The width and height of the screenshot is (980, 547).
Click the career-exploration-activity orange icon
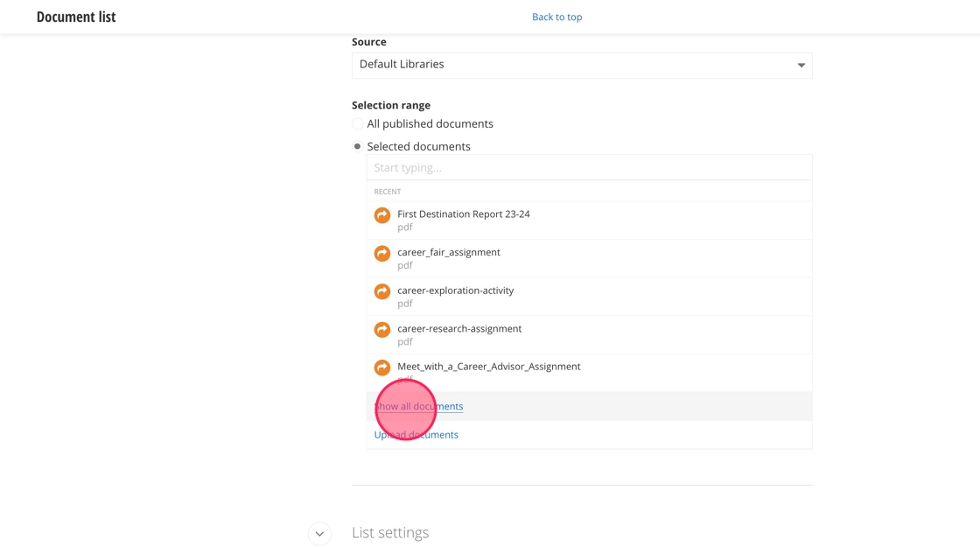click(382, 291)
